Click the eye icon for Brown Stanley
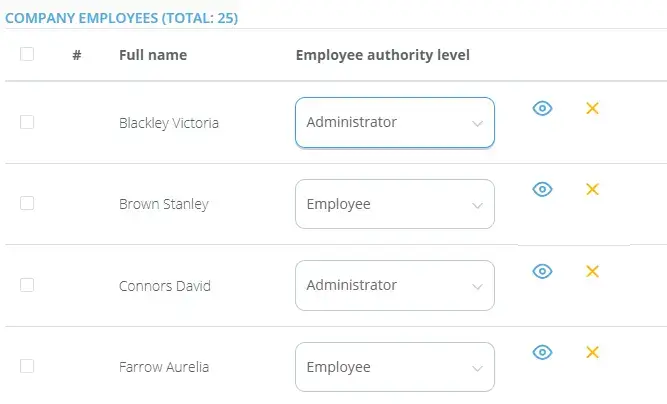 (542, 189)
